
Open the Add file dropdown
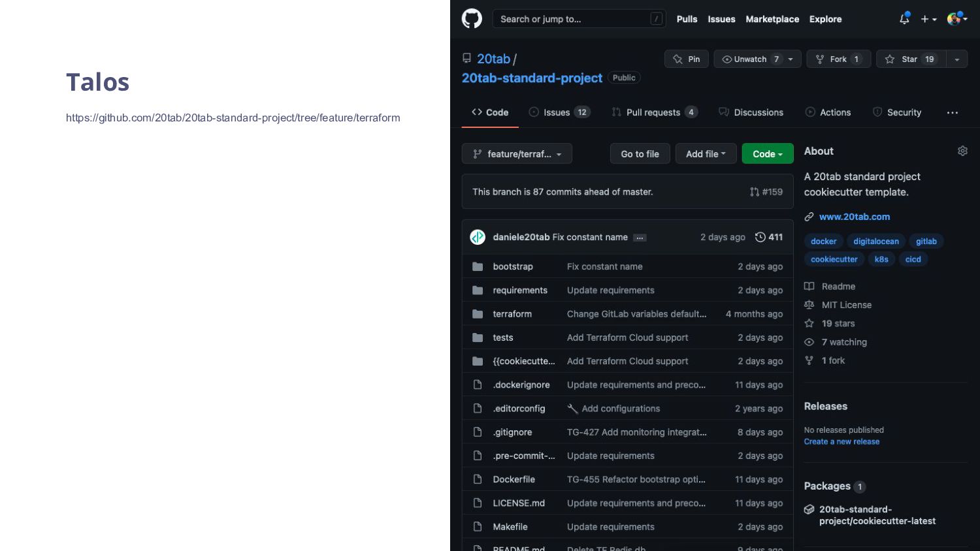(706, 153)
